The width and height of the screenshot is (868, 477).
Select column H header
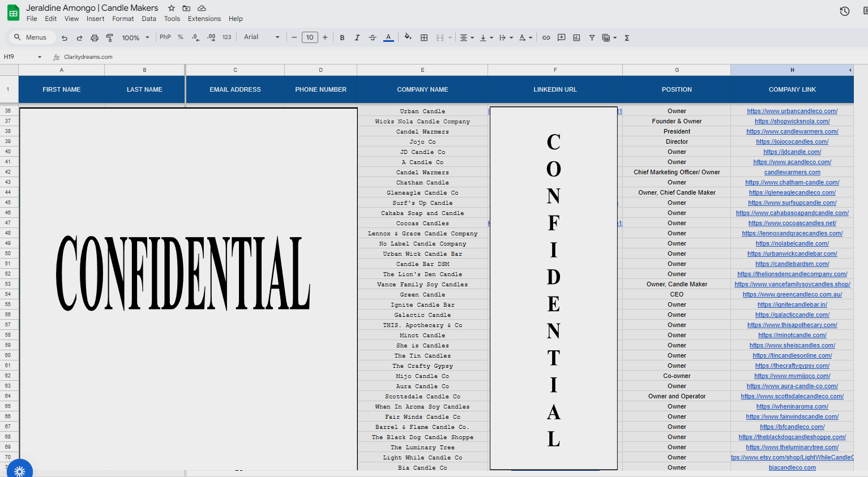(792, 70)
